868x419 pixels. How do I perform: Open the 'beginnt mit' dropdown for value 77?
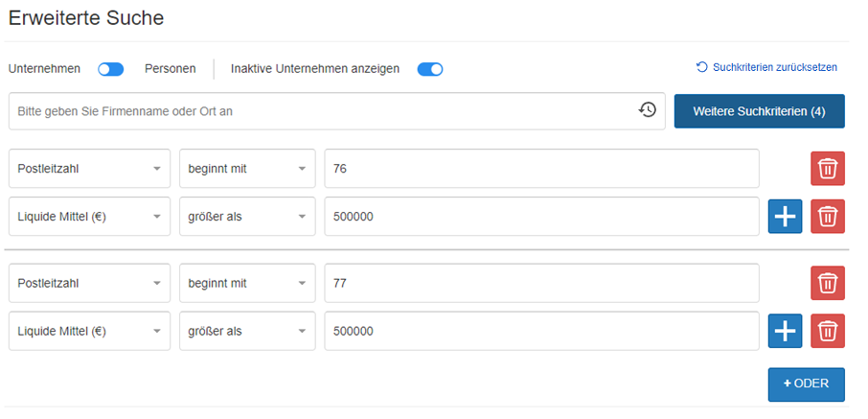[247, 284]
